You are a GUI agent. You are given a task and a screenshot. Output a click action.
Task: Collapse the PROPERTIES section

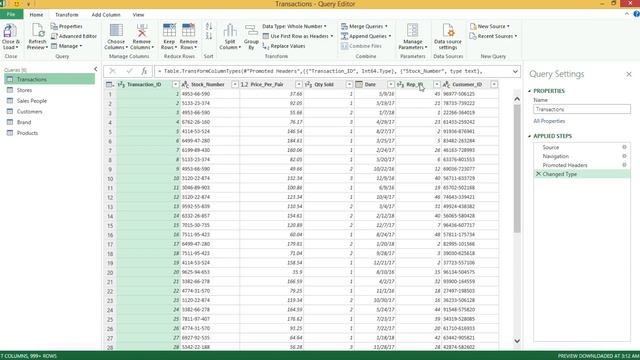pyautogui.click(x=530, y=91)
